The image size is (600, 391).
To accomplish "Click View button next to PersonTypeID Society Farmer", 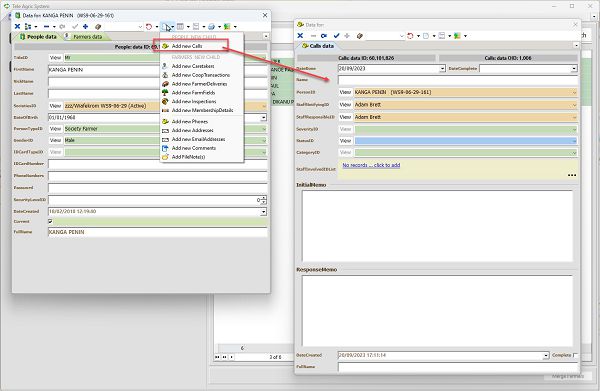I will [55, 129].
